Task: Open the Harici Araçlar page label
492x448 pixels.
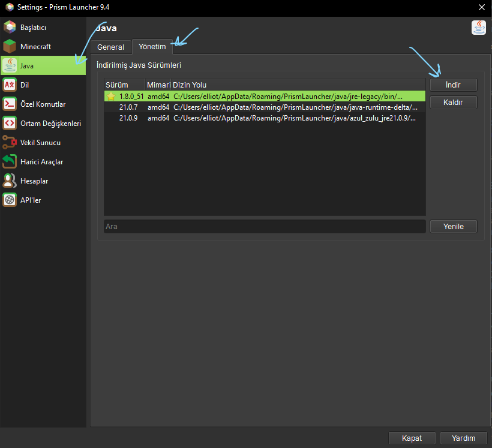Action: point(42,162)
